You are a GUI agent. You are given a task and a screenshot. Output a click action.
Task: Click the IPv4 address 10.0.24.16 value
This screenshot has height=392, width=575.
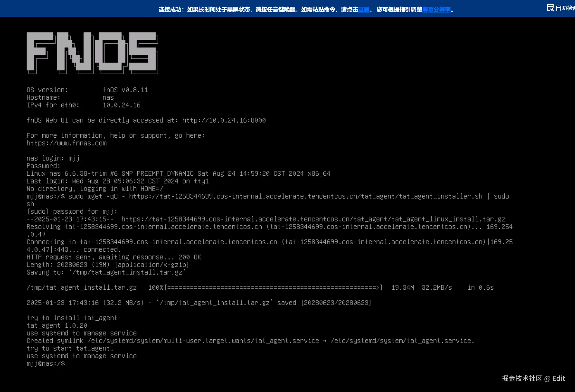coord(121,105)
